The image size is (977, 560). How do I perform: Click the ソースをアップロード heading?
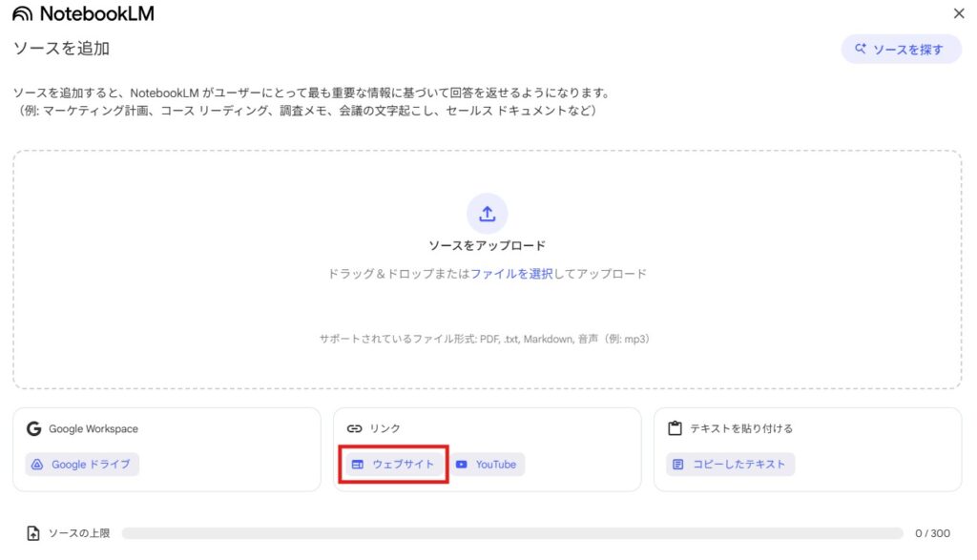click(487, 246)
